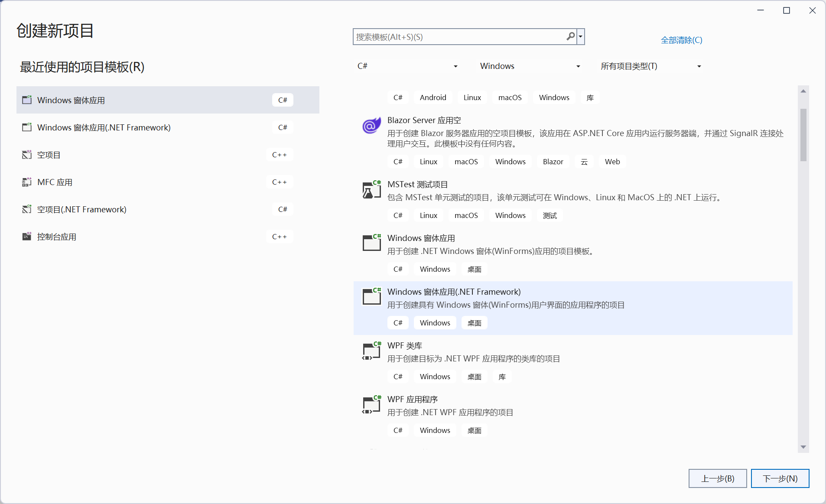Viewport: 826px width, 504px height.
Task: Click the Windows 窗体应用 recent template icon
Action: coord(27,100)
